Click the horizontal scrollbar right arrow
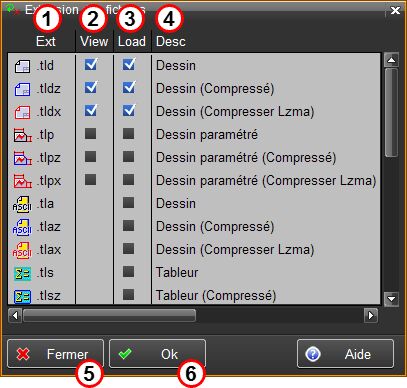Viewport: 407px width, 388px height. pos(371,315)
